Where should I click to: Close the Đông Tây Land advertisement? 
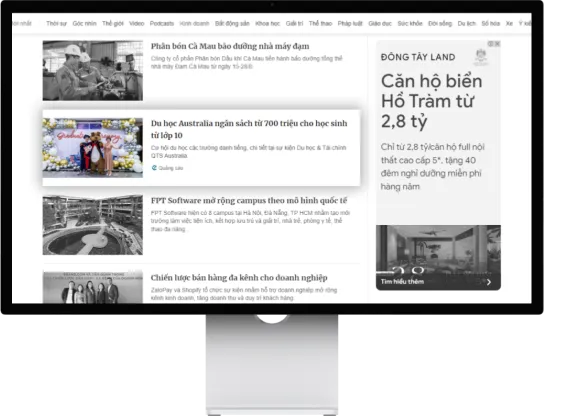(497, 44)
